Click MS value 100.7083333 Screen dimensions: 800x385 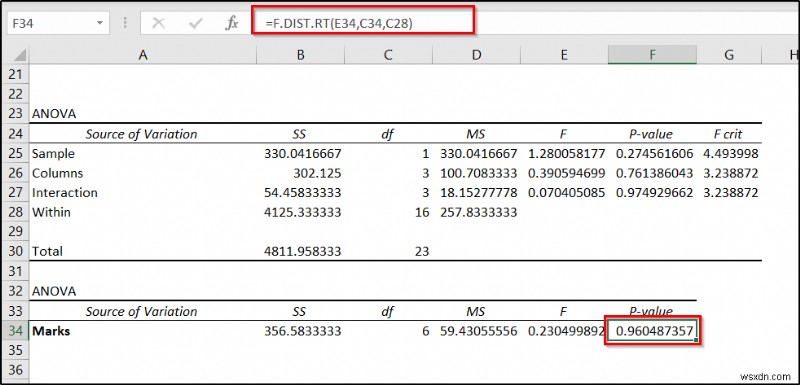click(x=479, y=173)
